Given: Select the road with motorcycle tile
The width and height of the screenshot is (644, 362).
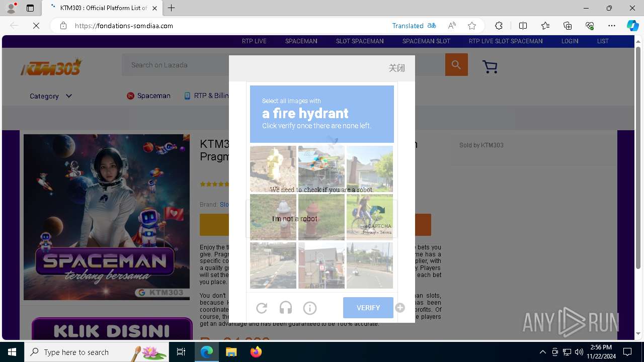Looking at the screenshot, I should (370, 265).
